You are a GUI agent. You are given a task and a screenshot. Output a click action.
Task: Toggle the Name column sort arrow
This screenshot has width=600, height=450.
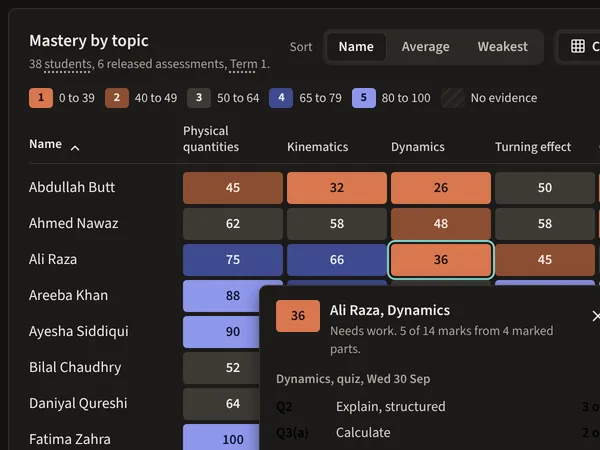[x=75, y=148]
